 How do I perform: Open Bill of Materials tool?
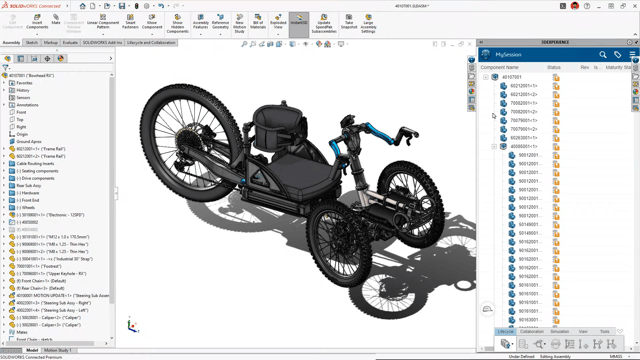pyautogui.click(x=258, y=22)
